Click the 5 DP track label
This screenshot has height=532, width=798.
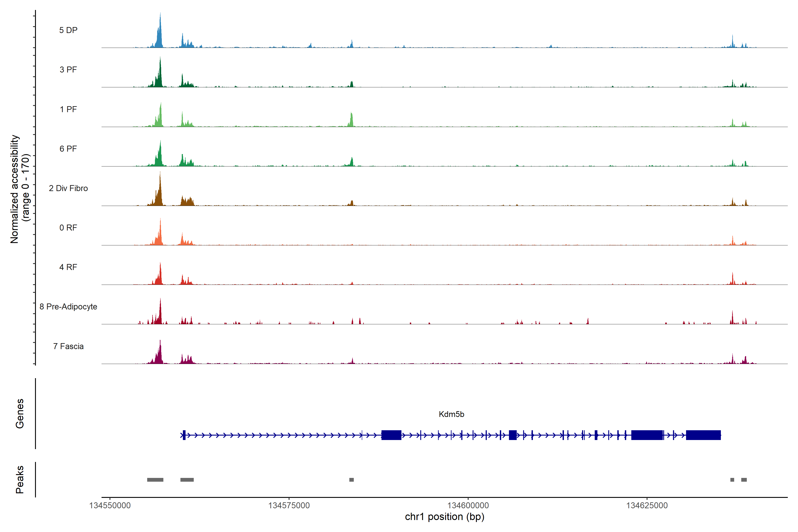pyautogui.click(x=68, y=30)
